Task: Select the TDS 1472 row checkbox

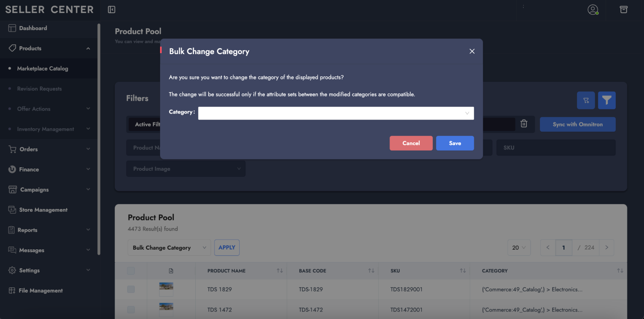Action: pyautogui.click(x=131, y=310)
